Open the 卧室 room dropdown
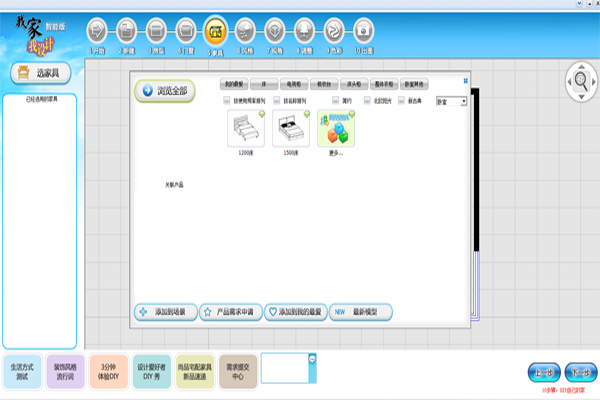 click(x=453, y=102)
